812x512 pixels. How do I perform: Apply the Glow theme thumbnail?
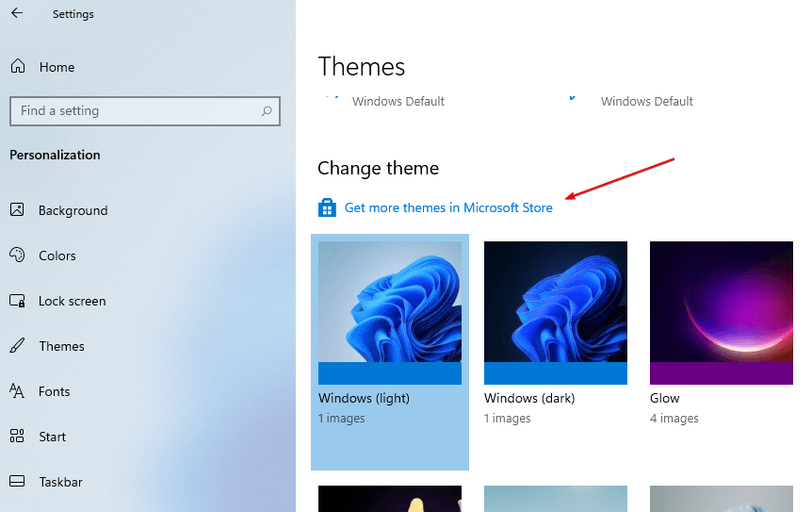(x=721, y=313)
